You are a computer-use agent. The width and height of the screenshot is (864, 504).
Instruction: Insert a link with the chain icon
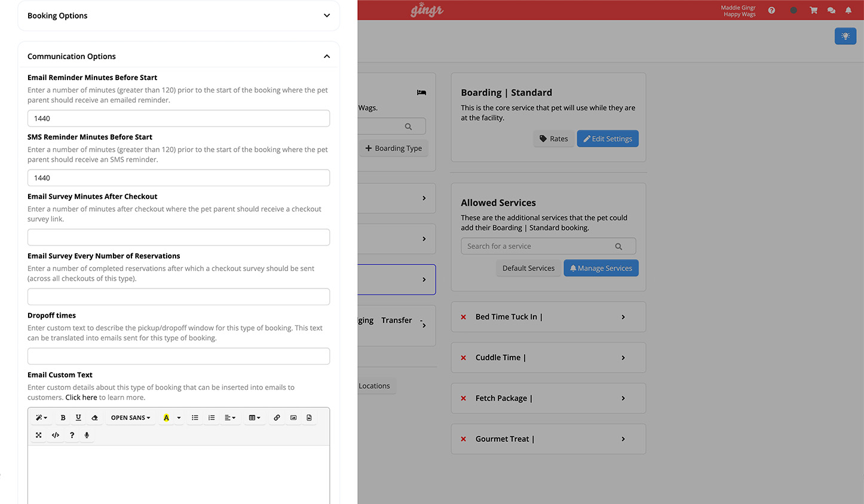[x=277, y=418]
